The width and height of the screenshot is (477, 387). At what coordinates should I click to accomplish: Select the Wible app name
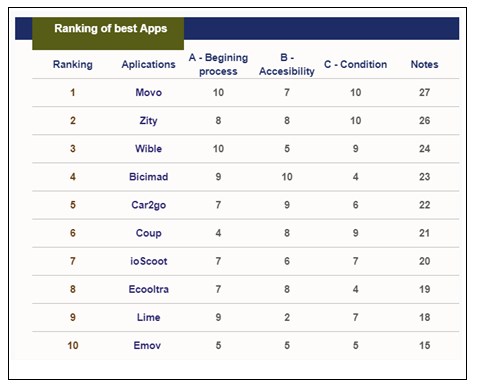[148, 149]
